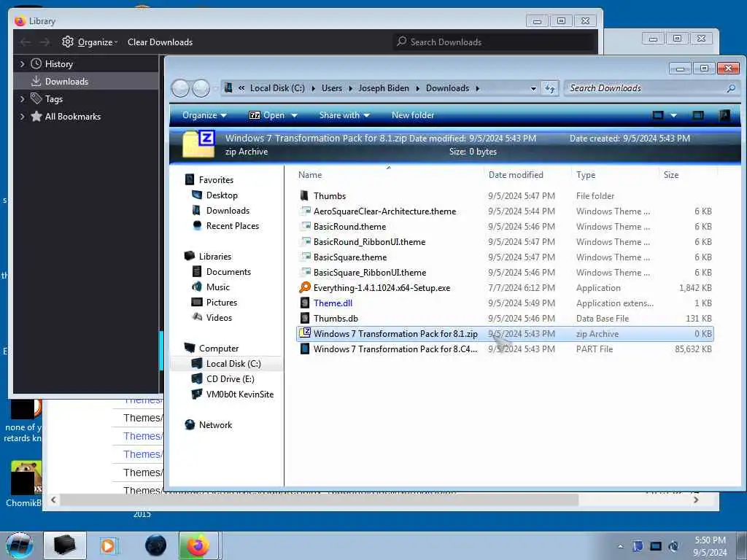Open Desktop under Favorites

(x=222, y=195)
